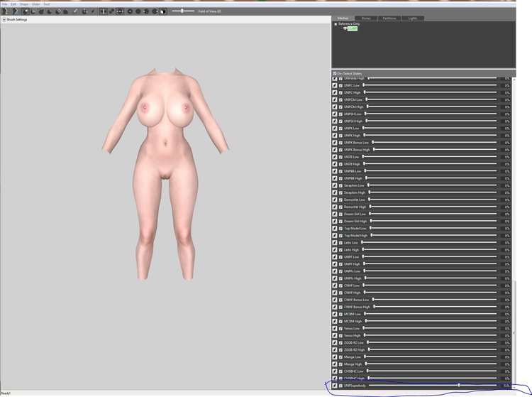Viewport: 532px width, 397px height.
Task: Click the 'Ready!' status bar text
Action: [x=6, y=393]
